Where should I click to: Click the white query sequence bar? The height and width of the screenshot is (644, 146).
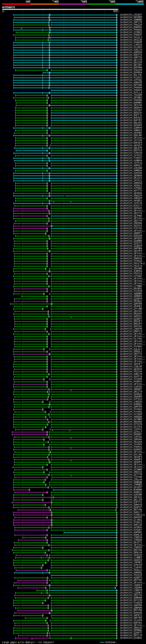pos(60,9)
